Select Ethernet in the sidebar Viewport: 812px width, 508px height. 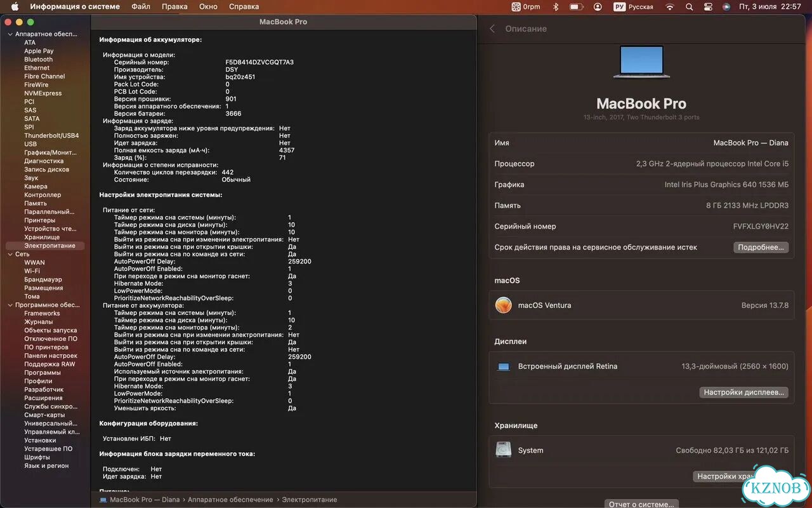click(37, 68)
